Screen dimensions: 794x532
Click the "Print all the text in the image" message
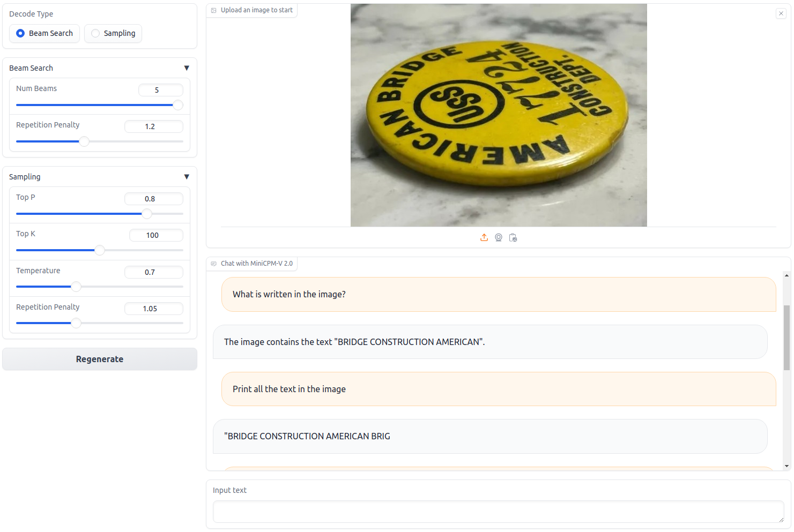(499, 389)
